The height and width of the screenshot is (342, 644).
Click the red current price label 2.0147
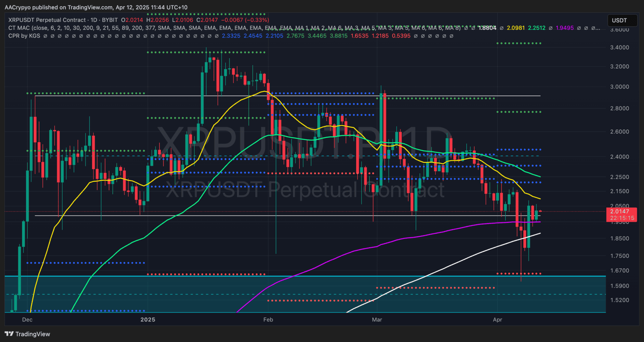(619, 211)
